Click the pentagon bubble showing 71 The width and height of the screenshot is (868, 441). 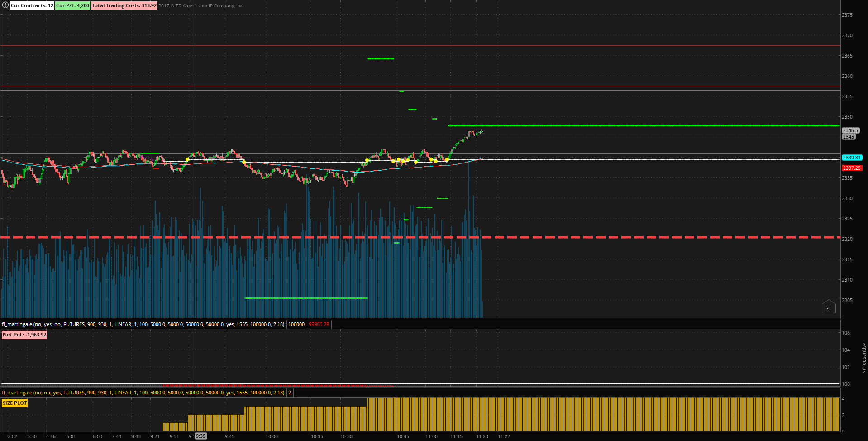(828, 307)
